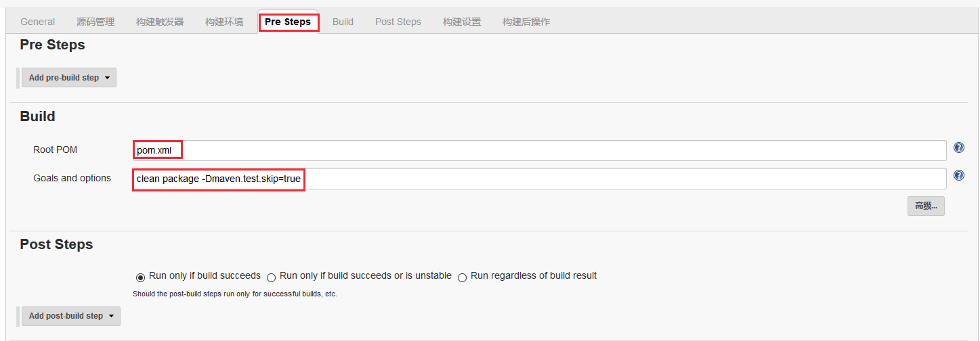
Task: Open Add pre-build step dropdown
Action: (69, 78)
